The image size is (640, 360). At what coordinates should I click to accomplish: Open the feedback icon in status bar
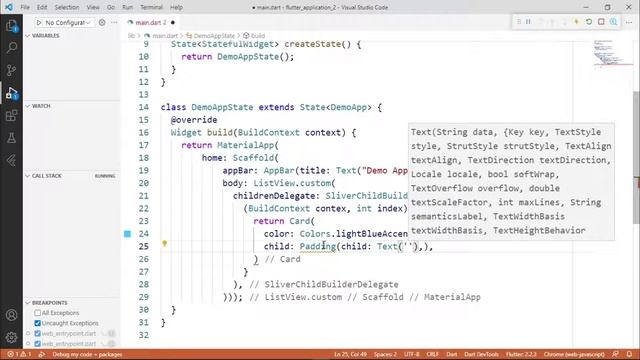(x=615, y=354)
